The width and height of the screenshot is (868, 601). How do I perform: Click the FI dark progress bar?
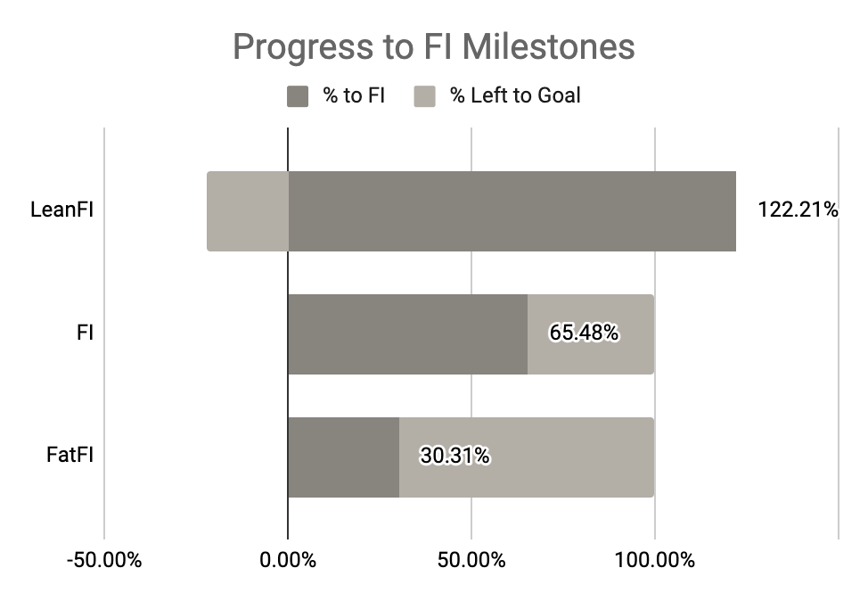[x=407, y=334]
